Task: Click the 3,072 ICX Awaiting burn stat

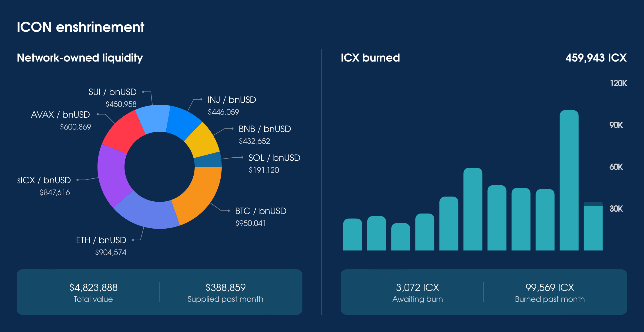Action: pos(417,287)
